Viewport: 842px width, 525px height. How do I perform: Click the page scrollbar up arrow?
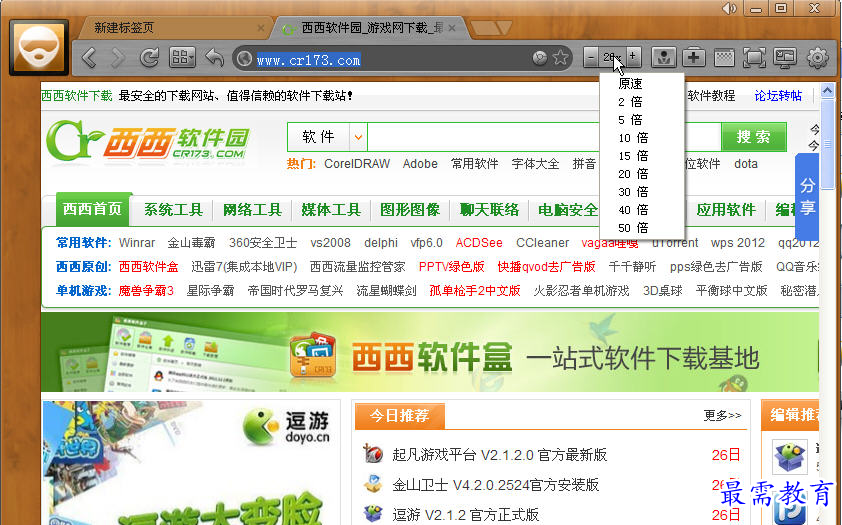tap(827, 91)
